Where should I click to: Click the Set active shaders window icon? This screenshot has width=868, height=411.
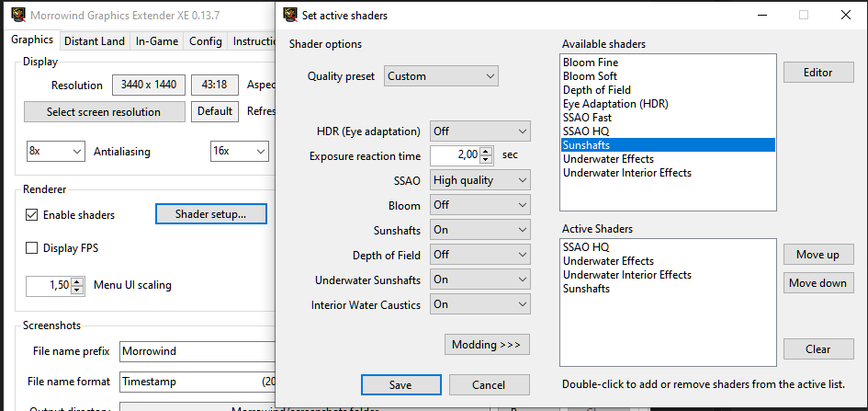pos(289,15)
